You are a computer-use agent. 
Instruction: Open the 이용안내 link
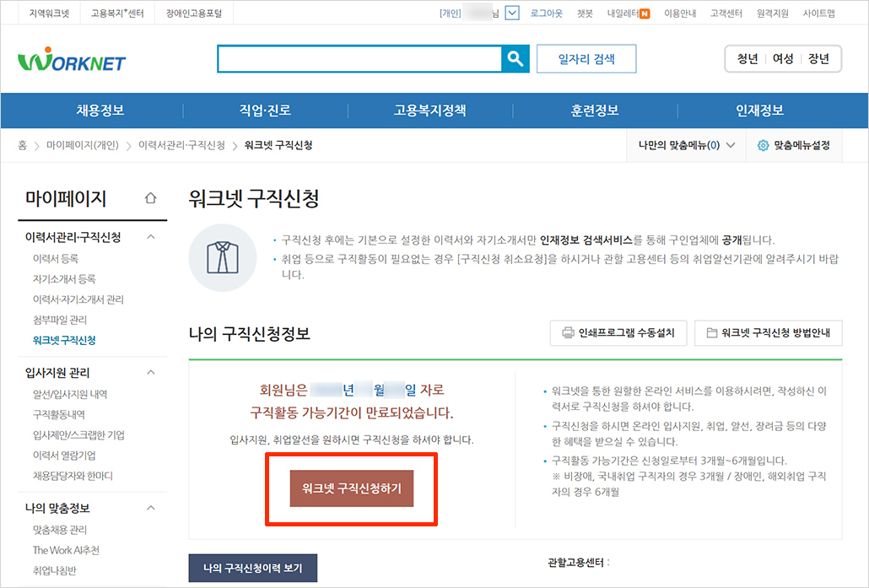pos(680,13)
